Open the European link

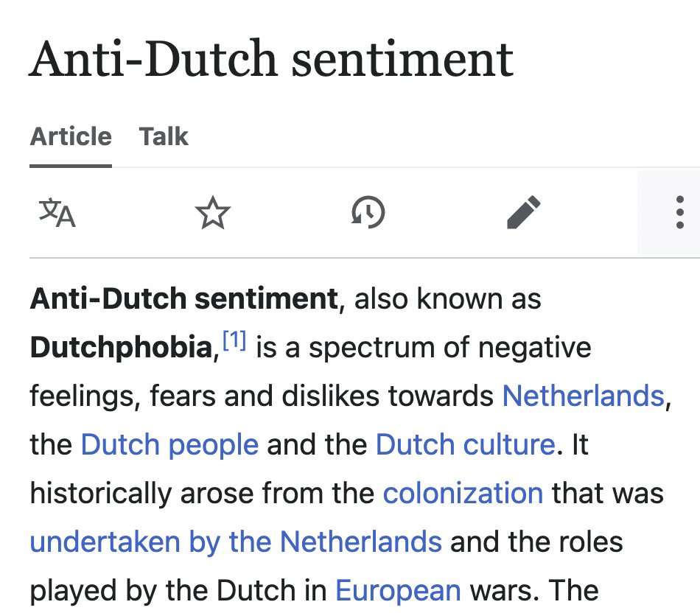pyautogui.click(x=398, y=590)
